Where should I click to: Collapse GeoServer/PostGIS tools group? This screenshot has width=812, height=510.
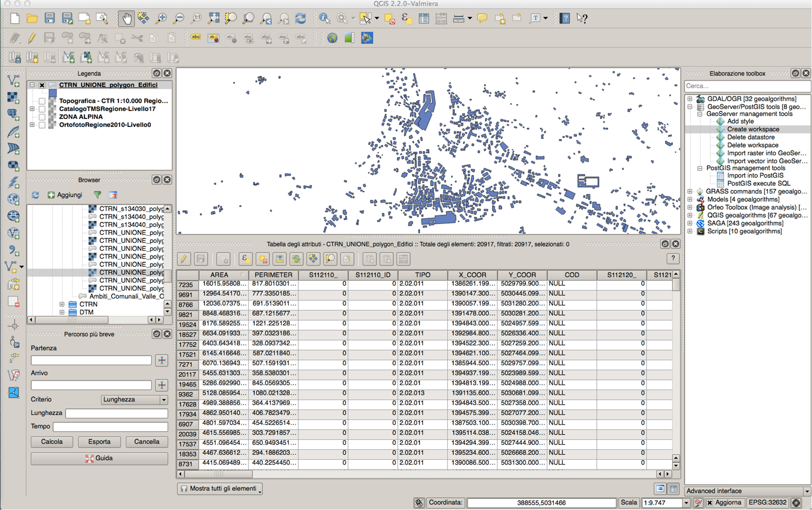point(690,107)
